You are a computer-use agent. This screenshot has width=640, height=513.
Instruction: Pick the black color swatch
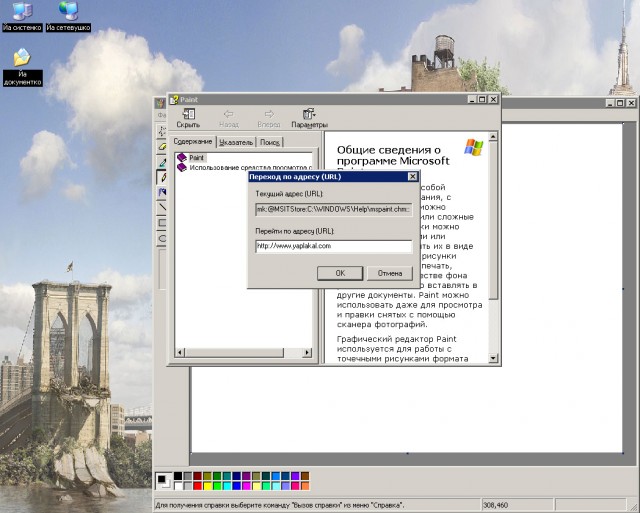pos(178,476)
